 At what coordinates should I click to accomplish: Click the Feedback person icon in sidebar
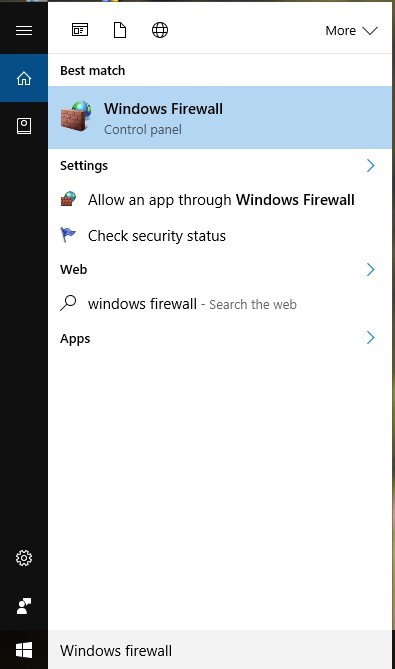(x=24, y=606)
